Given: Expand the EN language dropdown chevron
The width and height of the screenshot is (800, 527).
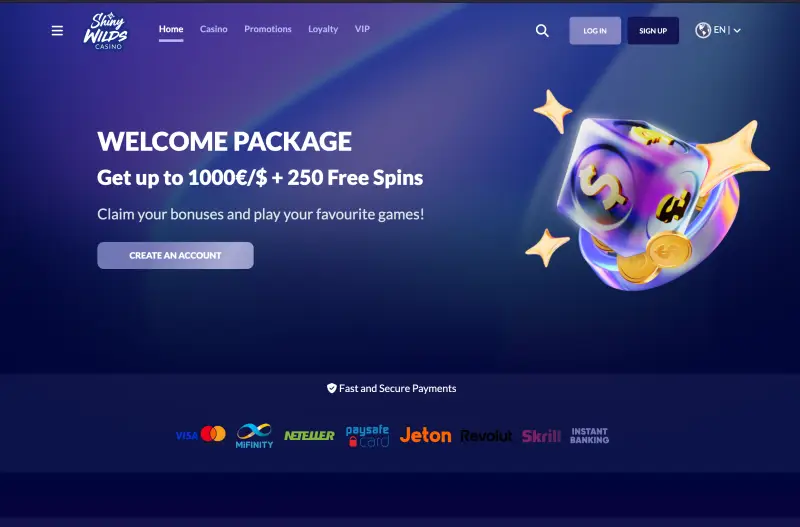Looking at the screenshot, I should (737, 31).
